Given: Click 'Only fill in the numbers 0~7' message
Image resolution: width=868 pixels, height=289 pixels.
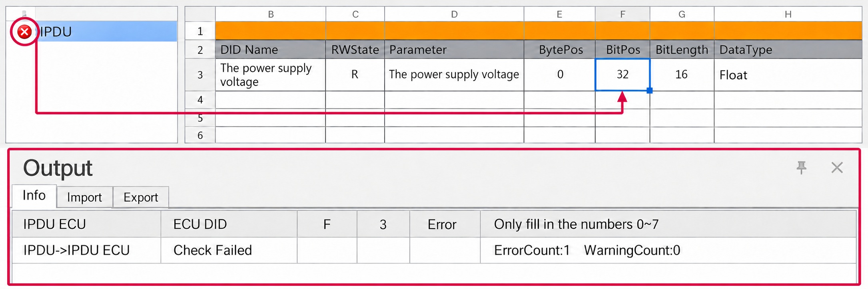Looking at the screenshot, I should coord(576,224).
